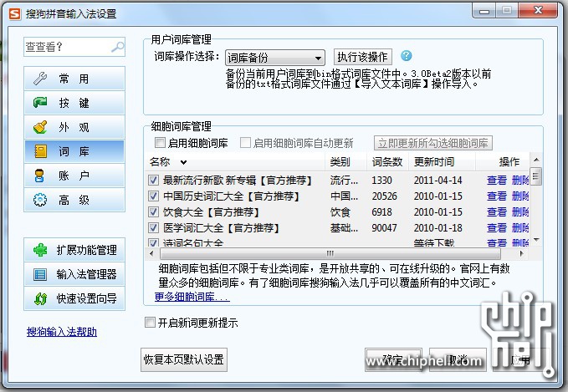The height and width of the screenshot is (392, 568).
Task: Launch 输入法管理器
Action: point(74,274)
